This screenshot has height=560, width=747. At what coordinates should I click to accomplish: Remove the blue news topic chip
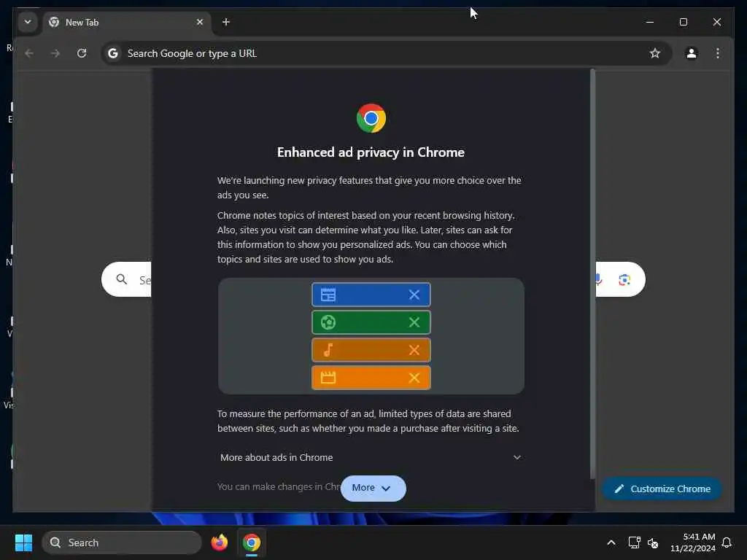(x=414, y=295)
